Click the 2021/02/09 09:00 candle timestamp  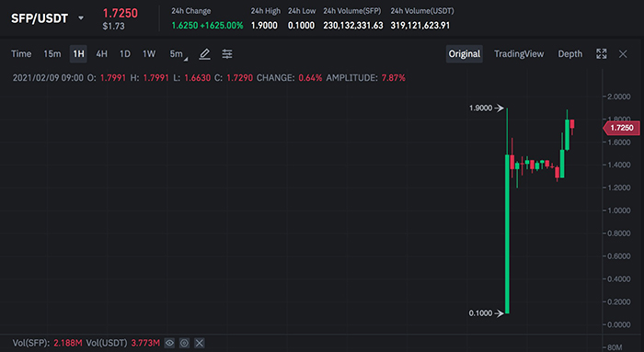[48, 78]
